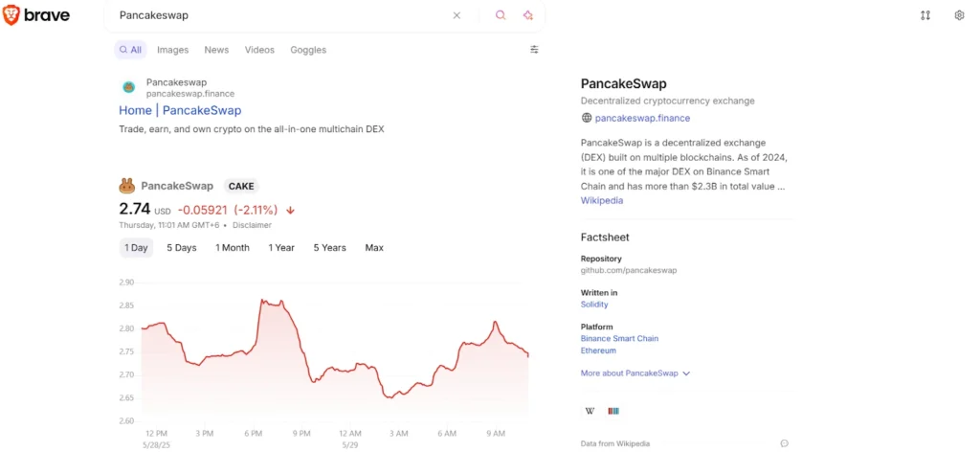Switch chart range to 1 Month

click(233, 248)
